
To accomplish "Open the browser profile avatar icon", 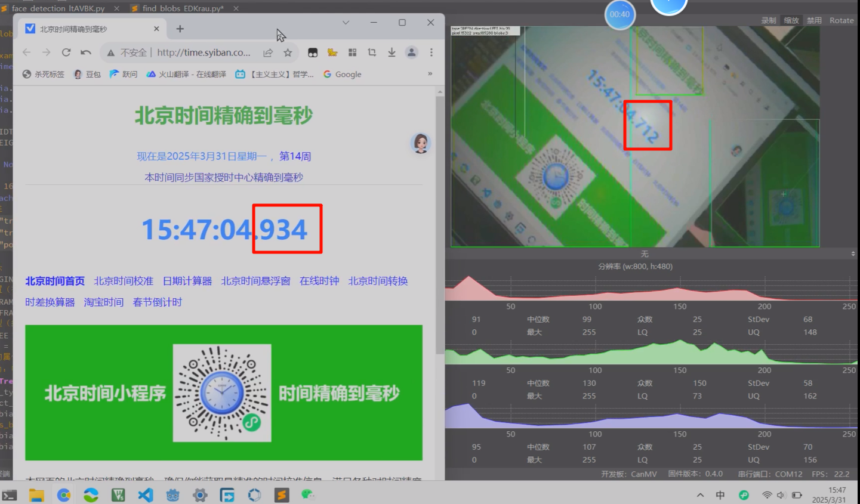I will coord(411,52).
